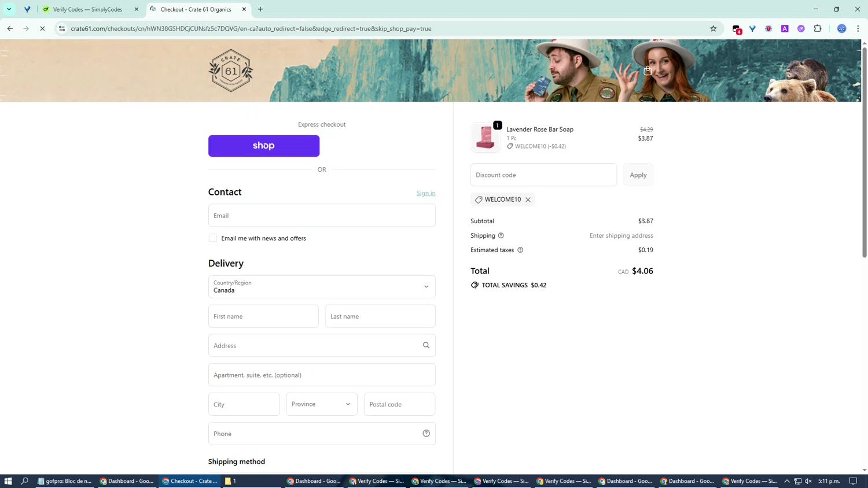Open the Province dropdown
This screenshot has height=488, width=868.
(322, 404)
